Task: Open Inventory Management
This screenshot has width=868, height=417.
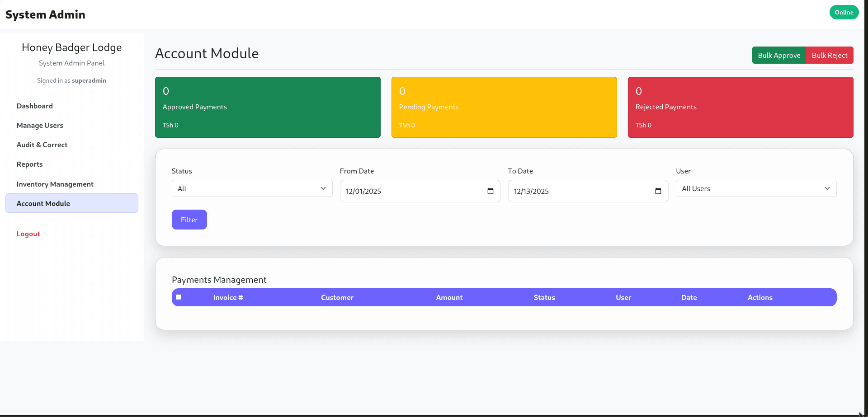Action: pyautogui.click(x=55, y=184)
